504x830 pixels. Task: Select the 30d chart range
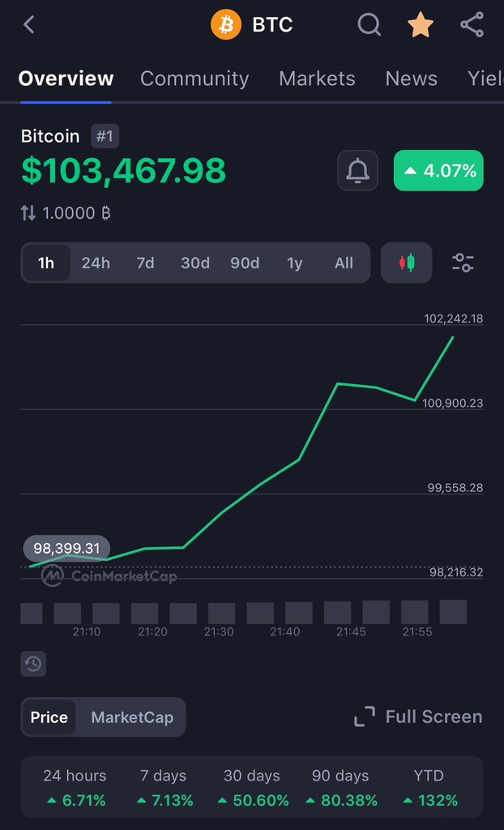(195, 263)
